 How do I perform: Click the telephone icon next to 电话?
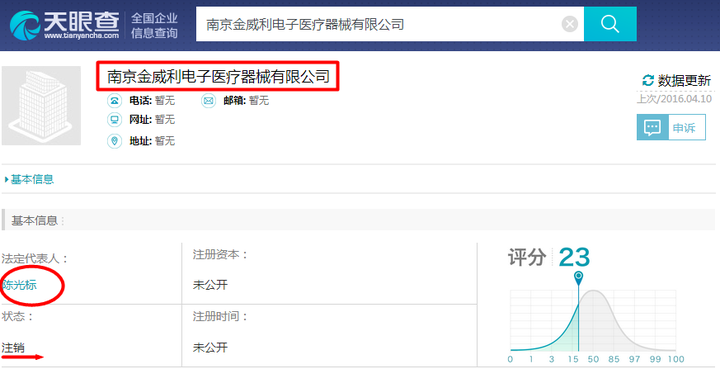[x=114, y=101]
